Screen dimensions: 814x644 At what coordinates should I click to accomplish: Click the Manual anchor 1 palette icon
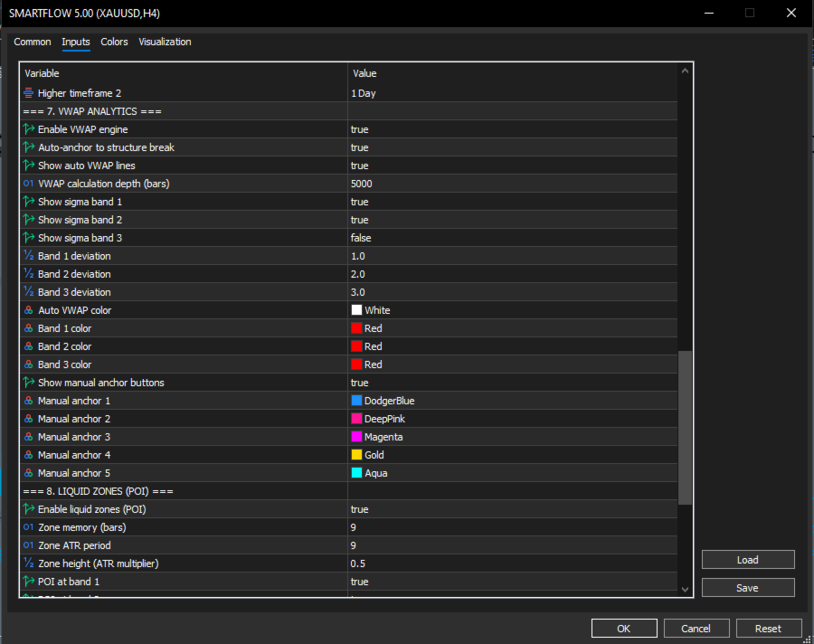click(x=29, y=401)
